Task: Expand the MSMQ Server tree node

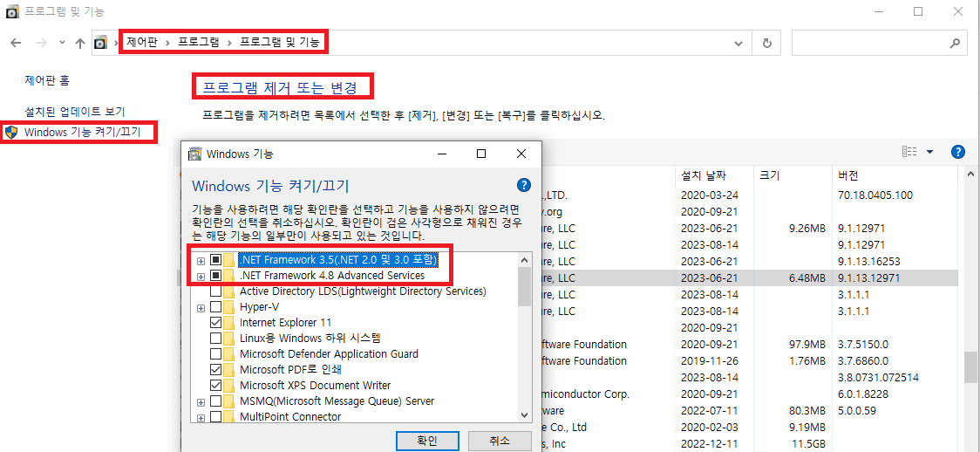Action: (201, 401)
